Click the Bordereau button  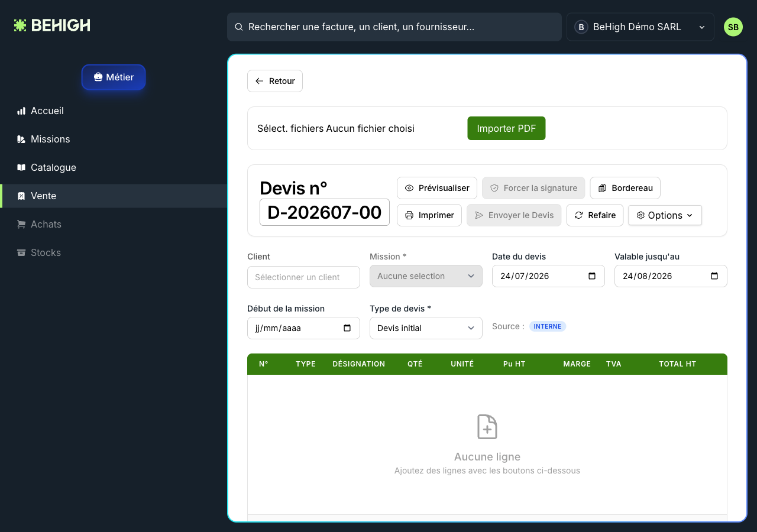click(x=625, y=188)
